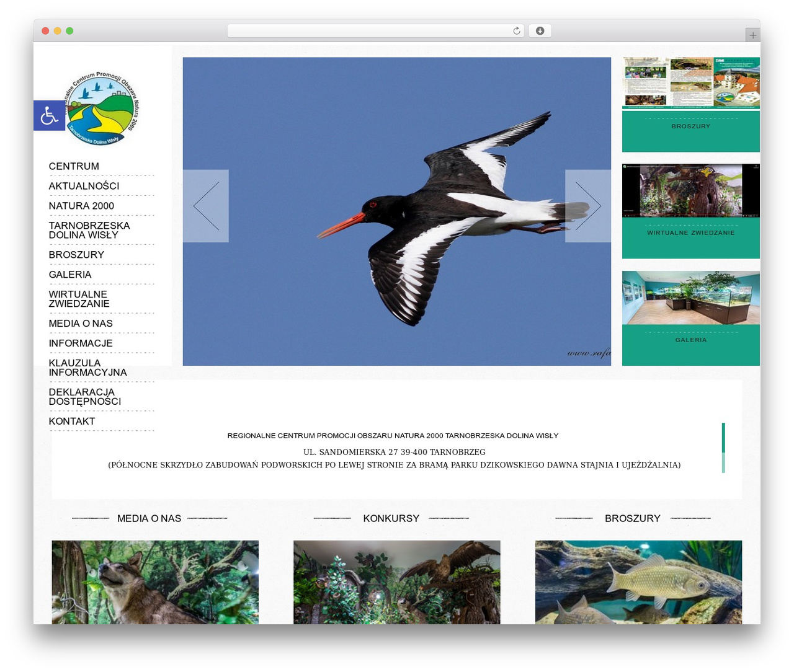Show previous slide with left arrow

coord(206,206)
